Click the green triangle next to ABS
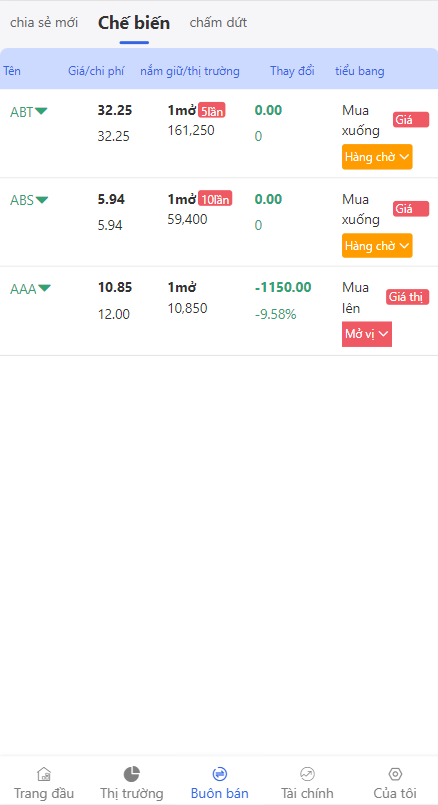 42,200
